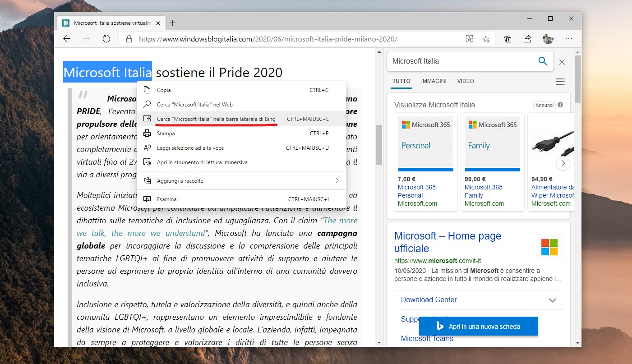Expand the Aggiungi a raccolte submenu arrow
632x364 pixels.
point(337,181)
